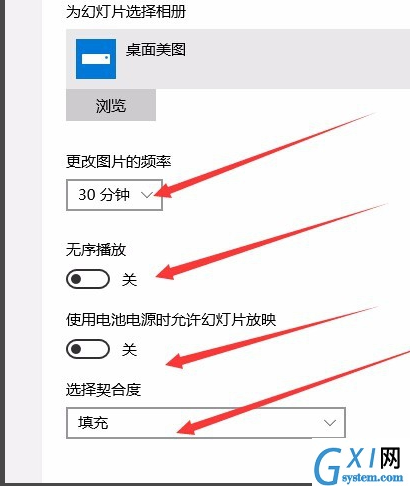
Task: Click the chevron arrow in the 填充 box
Action: tap(330, 423)
